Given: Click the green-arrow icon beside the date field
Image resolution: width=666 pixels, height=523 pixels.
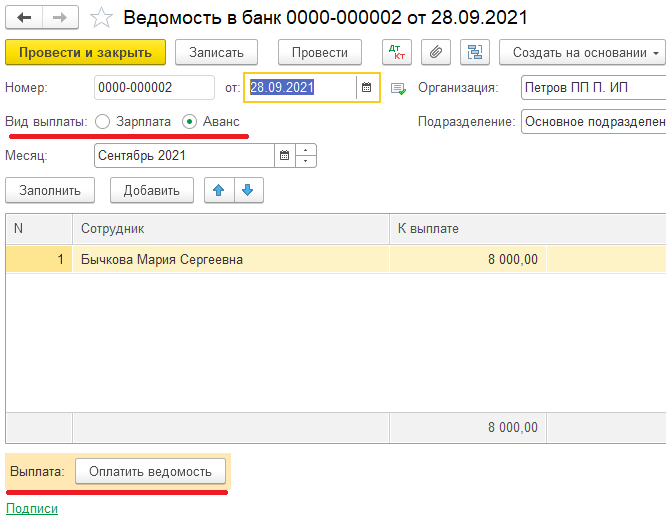Looking at the screenshot, I should click(398, 88).
